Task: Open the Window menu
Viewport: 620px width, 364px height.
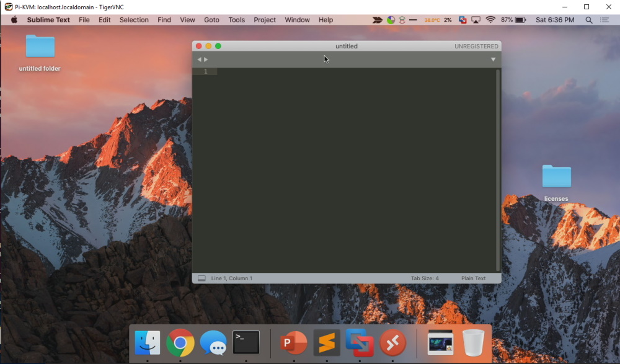Action: point(298,20)
